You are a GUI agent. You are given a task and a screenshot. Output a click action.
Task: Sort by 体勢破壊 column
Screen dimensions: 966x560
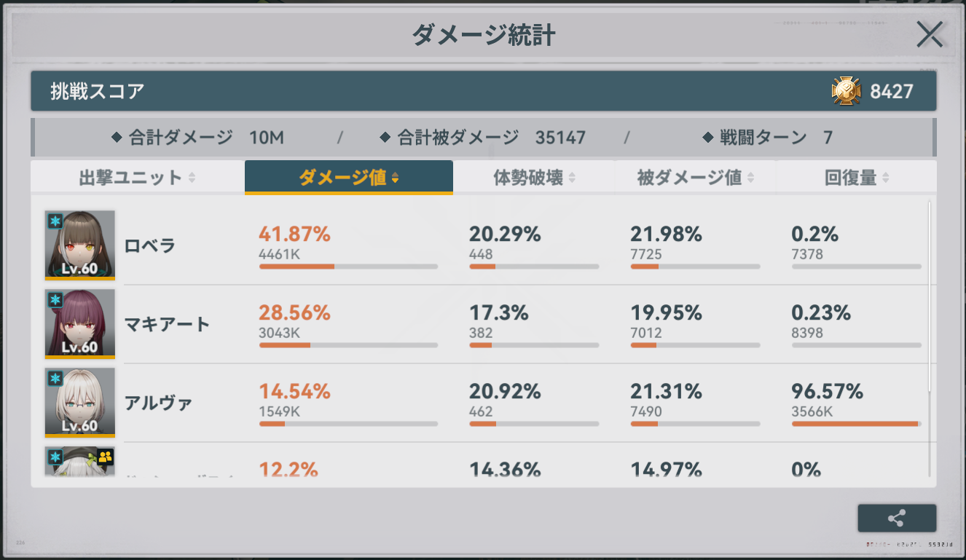tap(534, 178)
